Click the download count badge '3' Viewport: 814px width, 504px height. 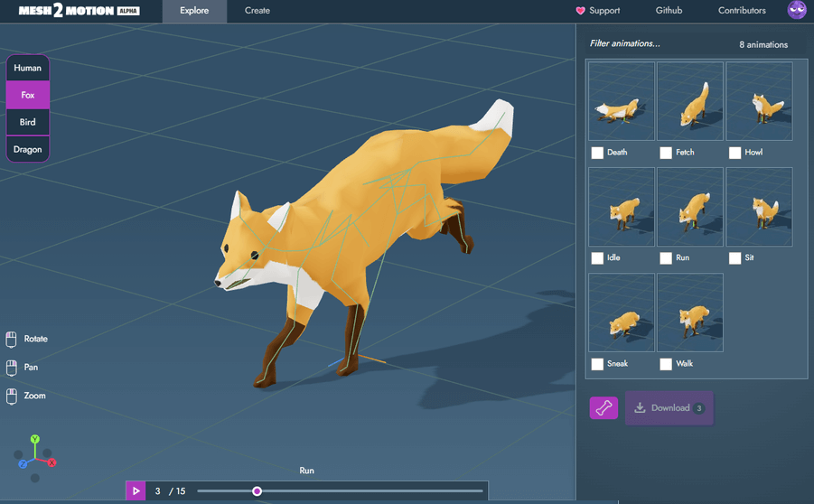[x=699, y=408]
